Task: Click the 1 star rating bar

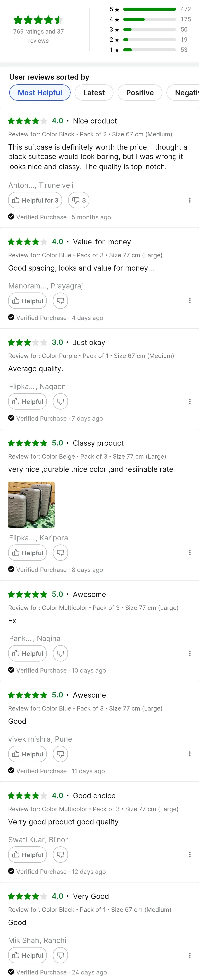Action: pyautogui.click(x=150, y=49)
